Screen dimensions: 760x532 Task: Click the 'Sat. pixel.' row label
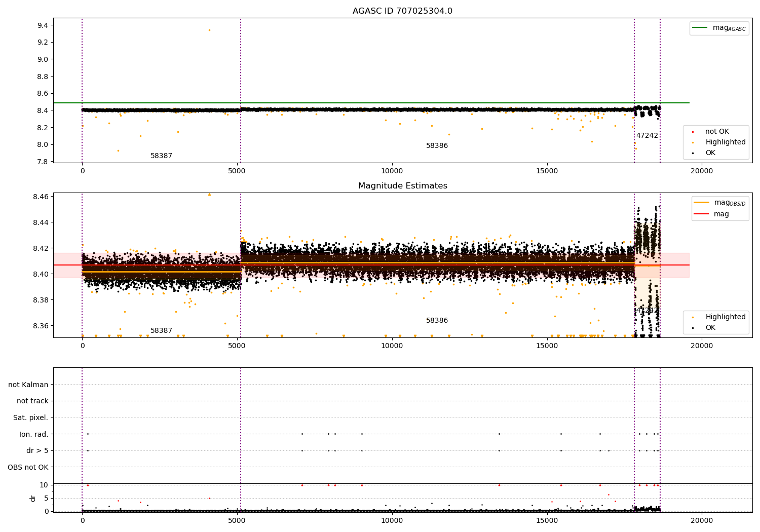(31, 417)
